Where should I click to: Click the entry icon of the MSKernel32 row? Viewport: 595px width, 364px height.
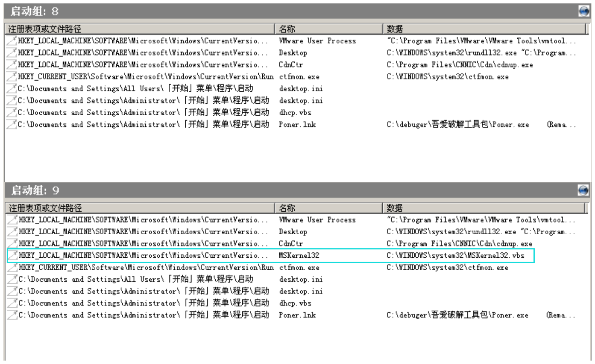click(12, 256)
